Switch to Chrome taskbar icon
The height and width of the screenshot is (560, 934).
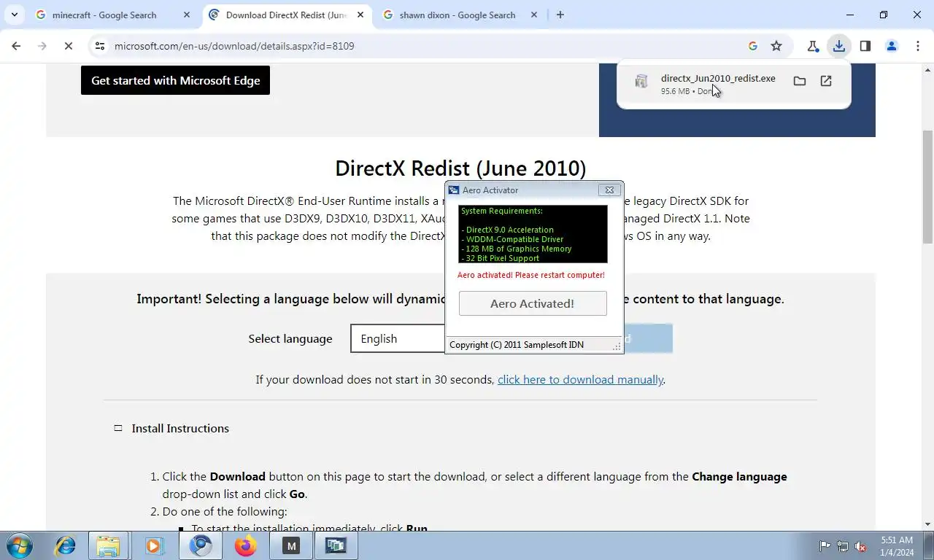click(200, 545)
